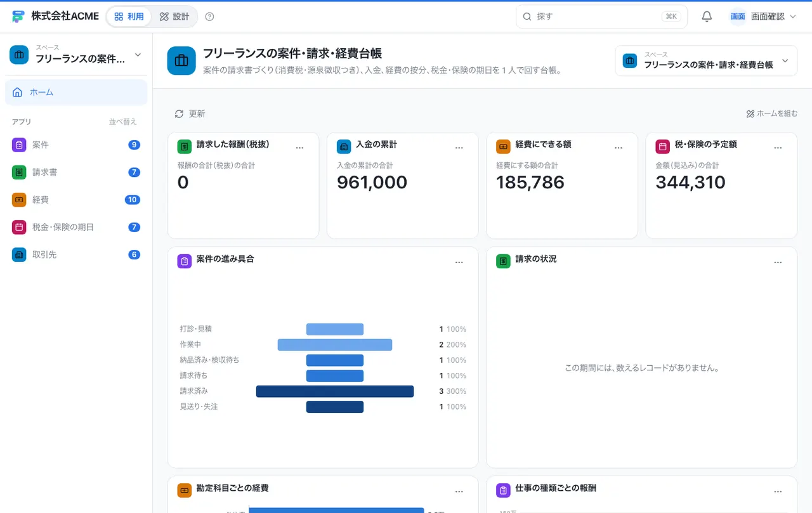Go to ホーム in the sidebar
The height and width of the screenshot is (513, 812).
(76, 92)
